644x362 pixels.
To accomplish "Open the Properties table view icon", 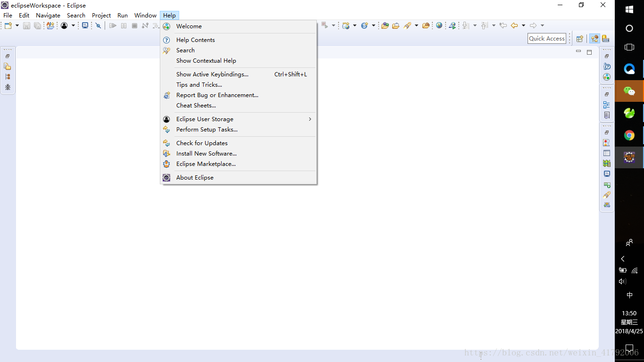I will (607, 153).
